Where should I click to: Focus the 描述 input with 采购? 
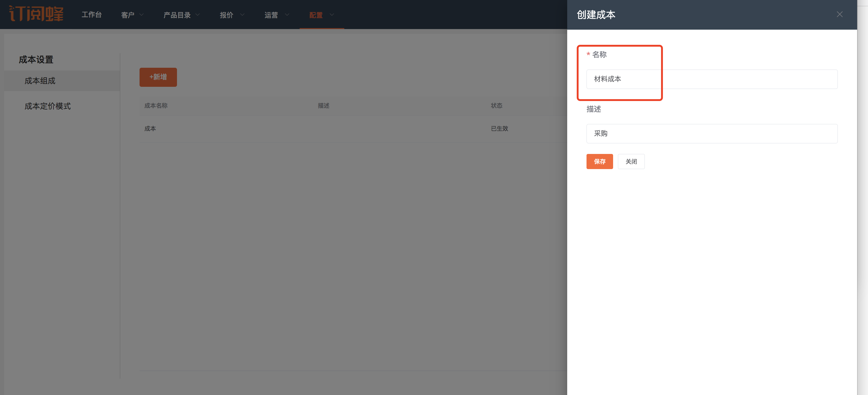click(712, 134)
